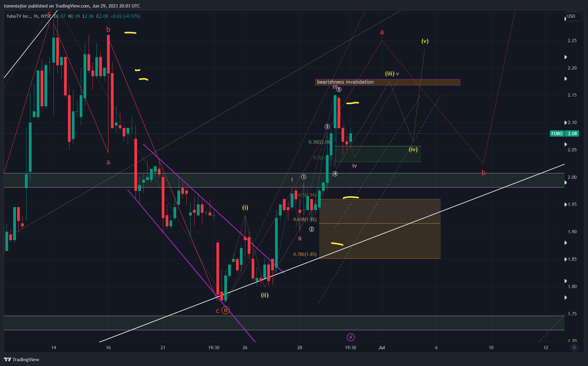The width and height of the screenshot is (588, 366).
Task: Select the circled 3 wave marker
Action: (327, 127)
